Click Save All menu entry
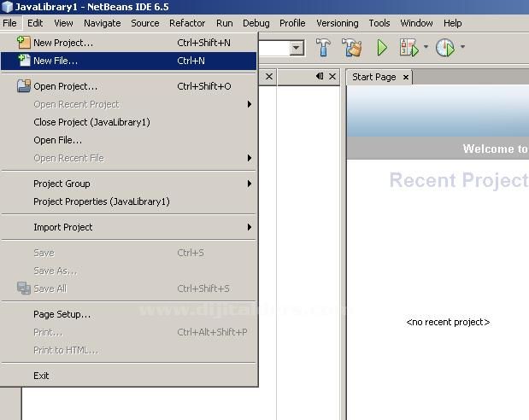This screenshot has height=420, width=529. click(x=128, y=289)
